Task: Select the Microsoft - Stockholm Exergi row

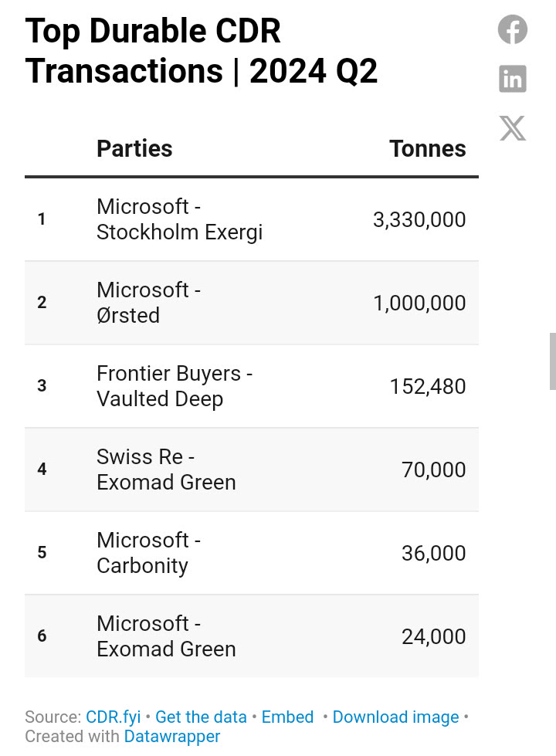Action: [x=252, y=219]
